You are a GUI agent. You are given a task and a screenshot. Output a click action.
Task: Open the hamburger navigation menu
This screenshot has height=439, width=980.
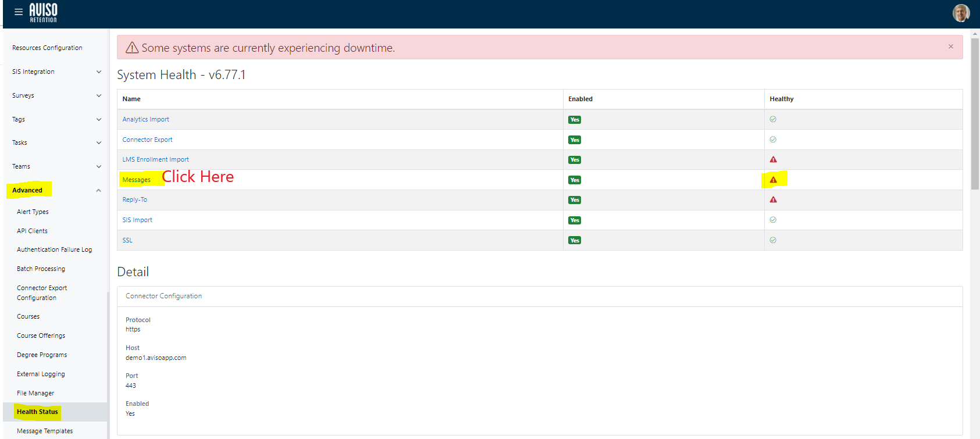(19, 12)
